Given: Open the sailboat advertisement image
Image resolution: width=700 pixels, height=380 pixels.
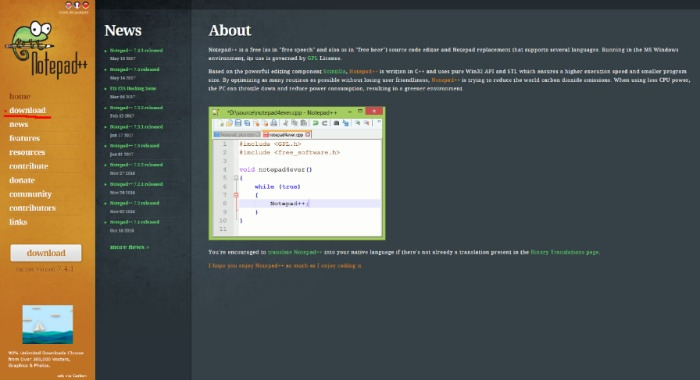Looking at the screenshot, I should pyautogui.click(x=47, y=325).
